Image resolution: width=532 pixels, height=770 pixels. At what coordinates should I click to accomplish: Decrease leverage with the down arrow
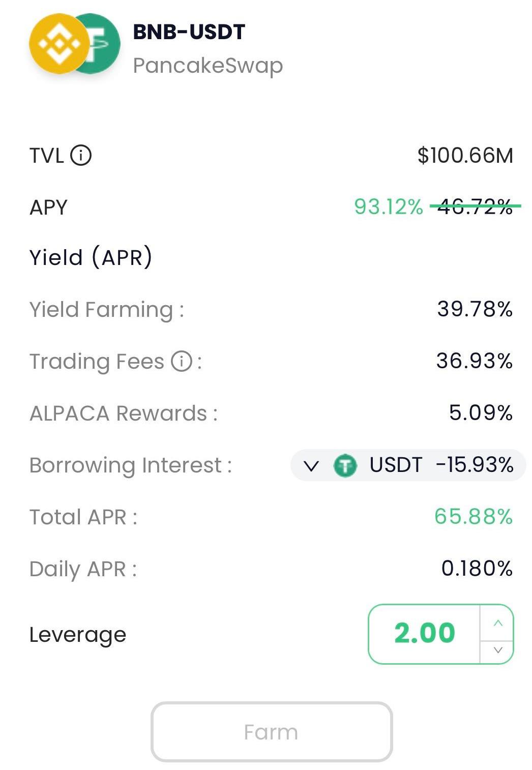click(497, 649)
